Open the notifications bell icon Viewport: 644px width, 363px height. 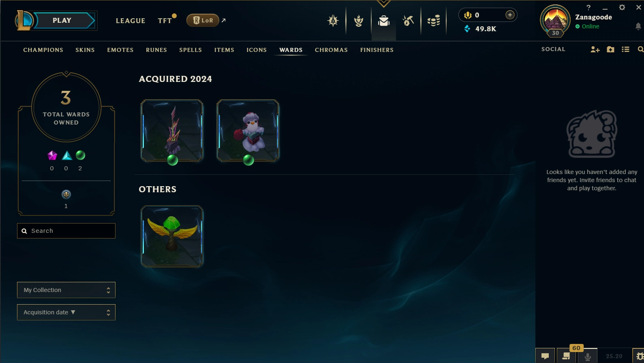click(x=638, y=26)
